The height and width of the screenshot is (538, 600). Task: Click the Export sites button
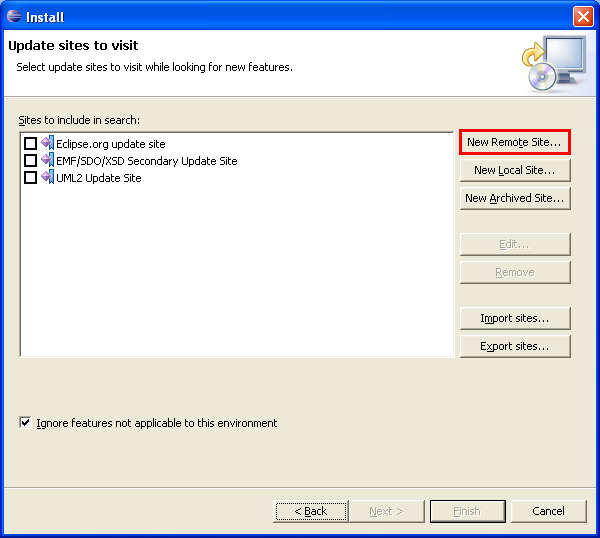(x=514, y=347)
